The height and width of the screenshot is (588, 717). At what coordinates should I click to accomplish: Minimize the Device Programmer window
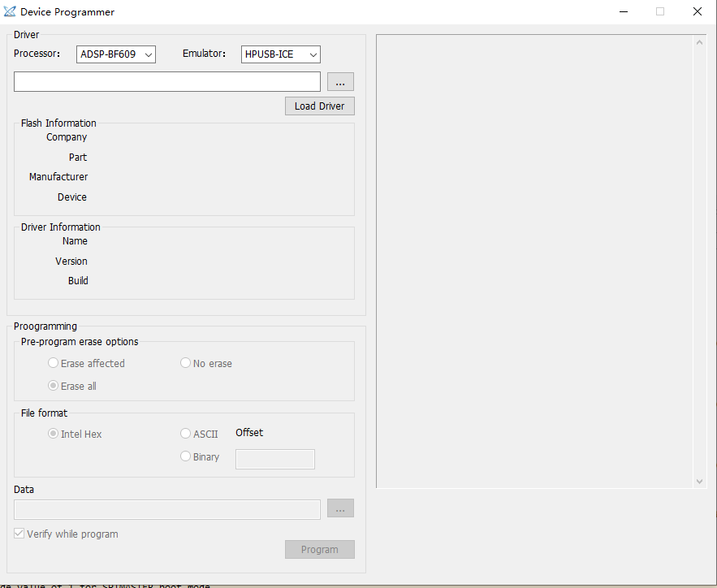coord(623,11)
